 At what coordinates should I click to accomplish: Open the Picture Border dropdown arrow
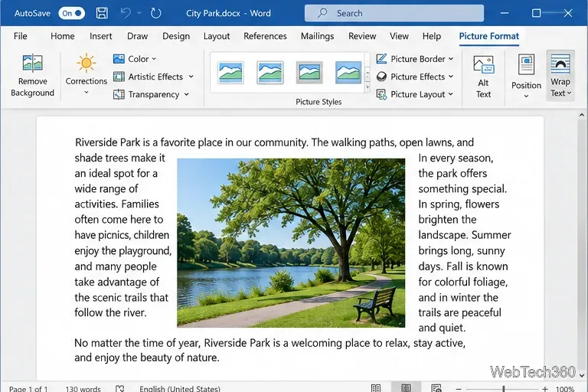coord(451,59)
